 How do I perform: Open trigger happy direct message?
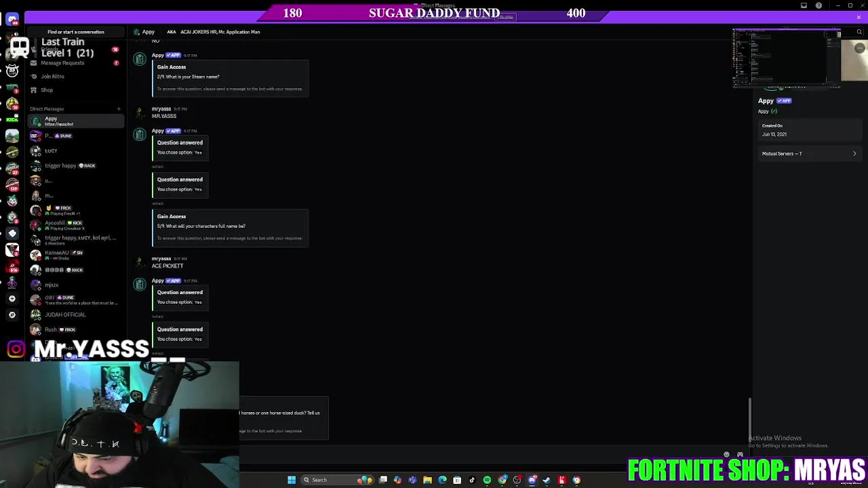coord(75,165)
